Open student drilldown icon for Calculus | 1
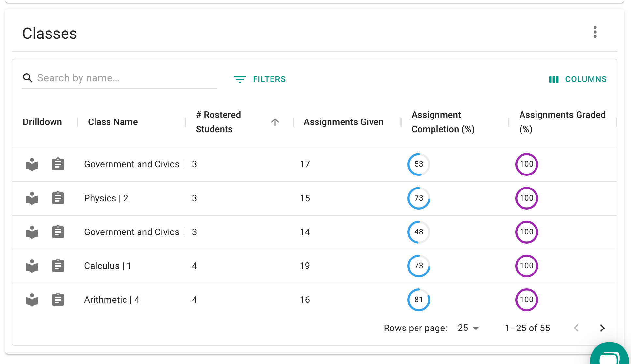631x364 pixels. (32, 266)
